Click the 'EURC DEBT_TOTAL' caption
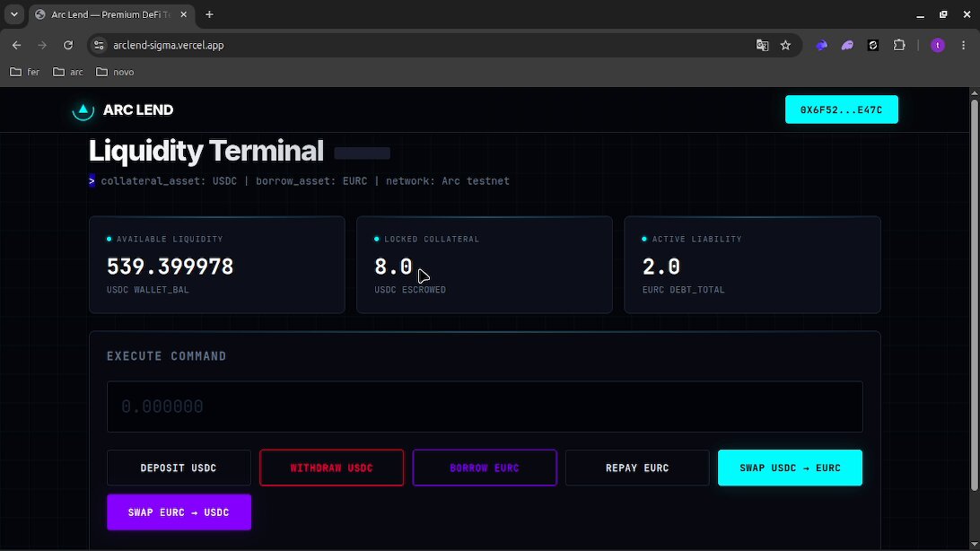This screenshot has height=551, width=980. 684,290
